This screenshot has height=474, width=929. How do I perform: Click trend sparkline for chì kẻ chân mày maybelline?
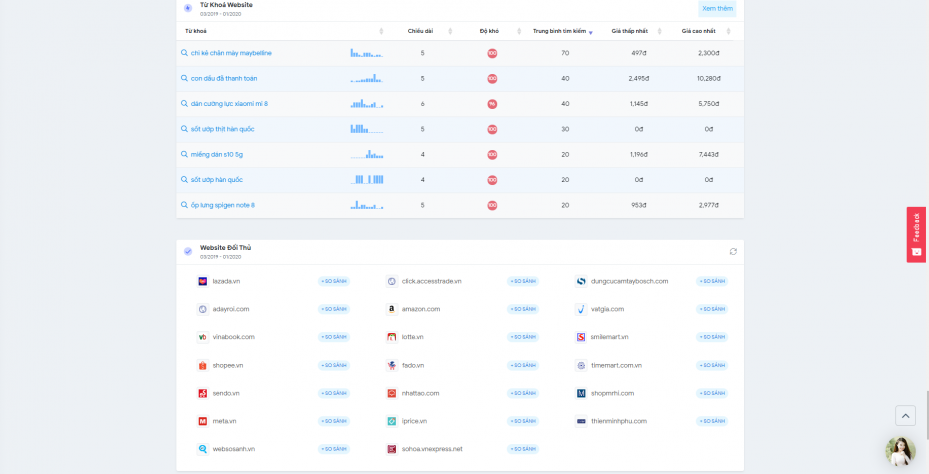367,53
